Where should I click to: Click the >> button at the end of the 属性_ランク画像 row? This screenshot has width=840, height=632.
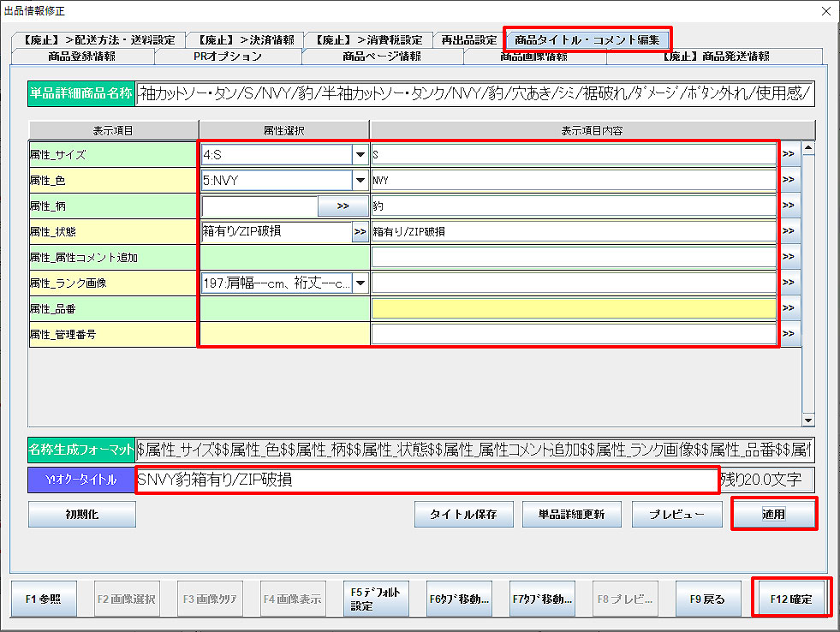click(789, 283)
